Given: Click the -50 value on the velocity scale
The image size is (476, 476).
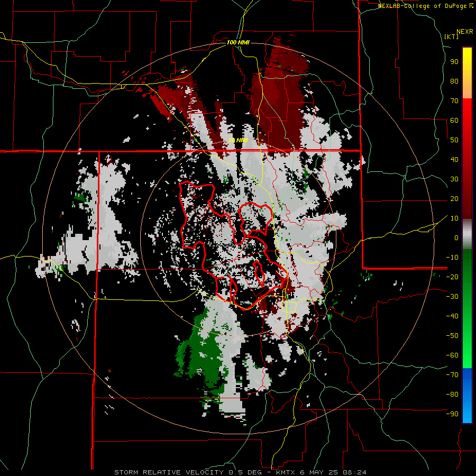Looking at the screenshot, I should coord(452,336).
